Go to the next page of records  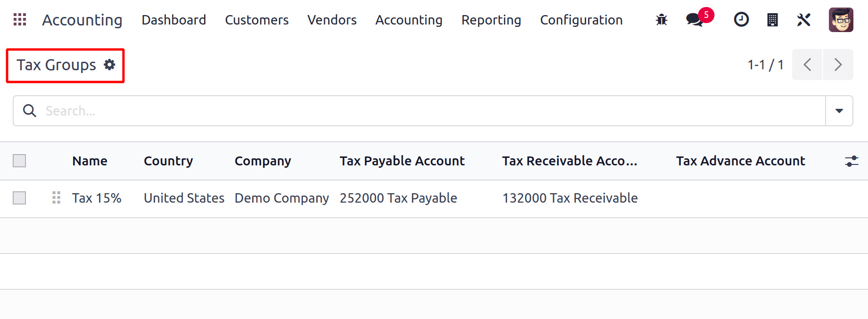[x=838, y=65]
